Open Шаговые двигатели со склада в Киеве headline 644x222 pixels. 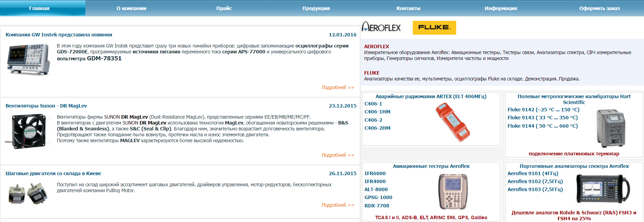click(x=53, y=173)
